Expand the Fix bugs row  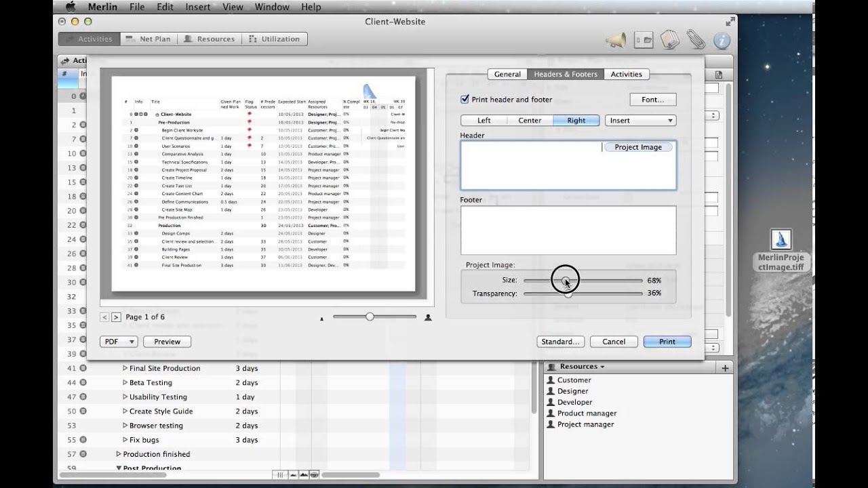(x=125, y=440)
